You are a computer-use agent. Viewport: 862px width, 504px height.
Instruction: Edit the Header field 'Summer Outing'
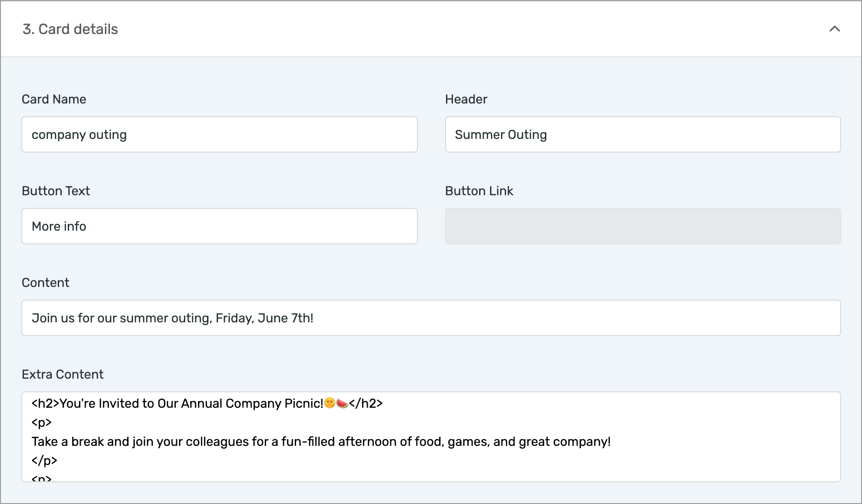point(643,134)
